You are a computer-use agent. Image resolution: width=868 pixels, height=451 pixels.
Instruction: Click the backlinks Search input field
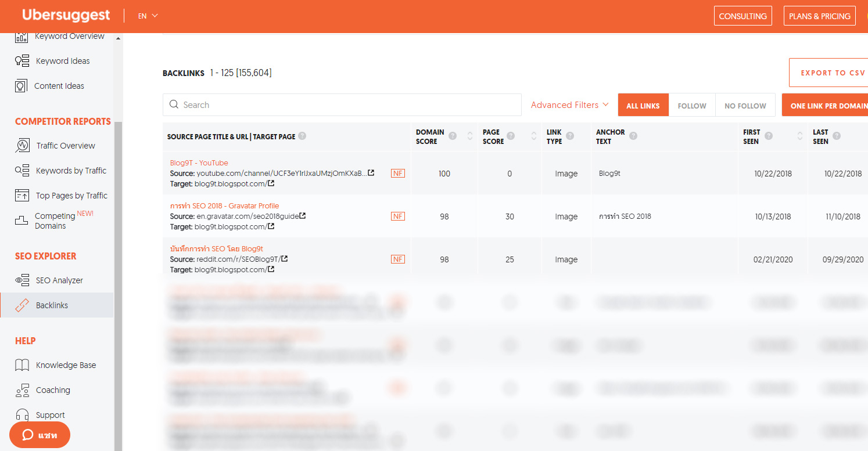click(x=342, y=105)
